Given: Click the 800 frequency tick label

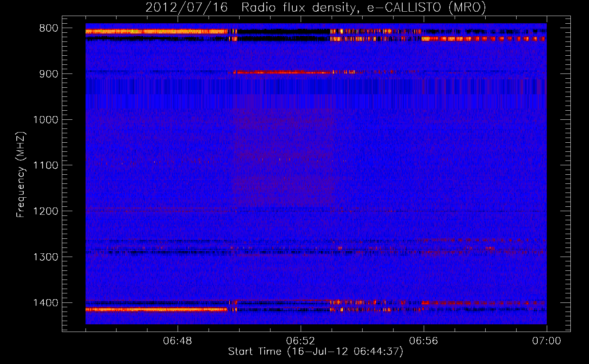Looking at the screenshot, I should [x=49, y=28].
